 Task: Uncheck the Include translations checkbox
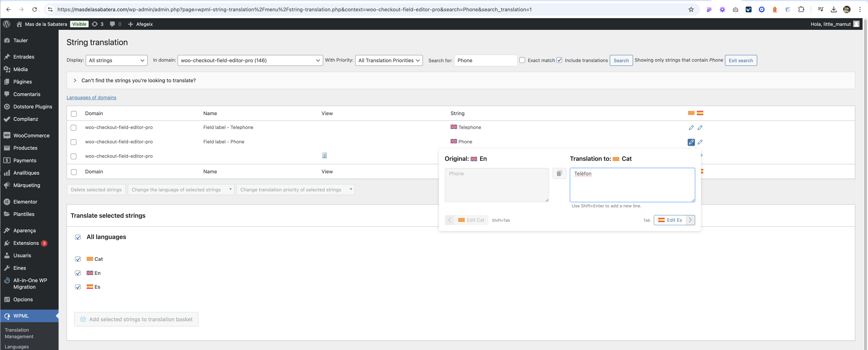point(559,60)
